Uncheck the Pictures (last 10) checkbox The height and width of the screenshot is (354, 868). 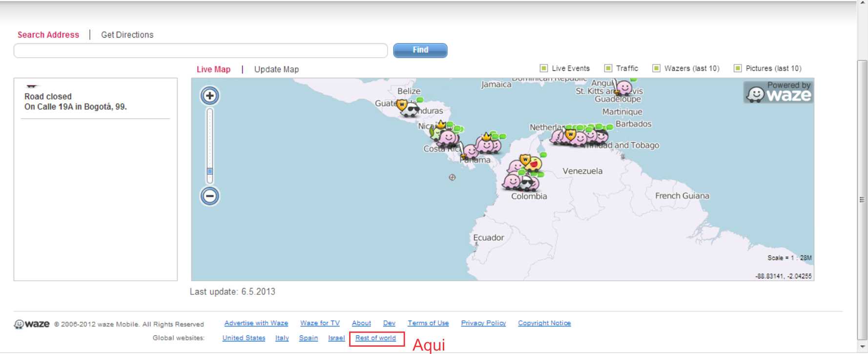[738, 68]
